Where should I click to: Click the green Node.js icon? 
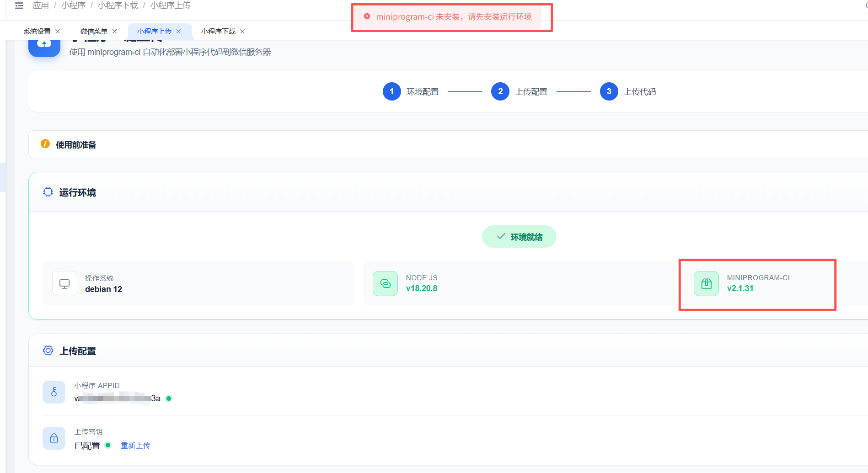pos(385,284)
